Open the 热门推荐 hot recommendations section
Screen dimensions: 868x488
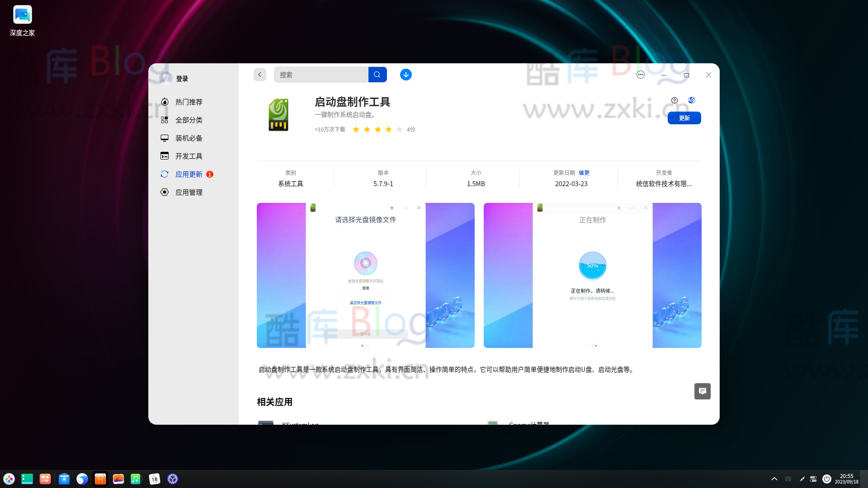tap(189, 102)
